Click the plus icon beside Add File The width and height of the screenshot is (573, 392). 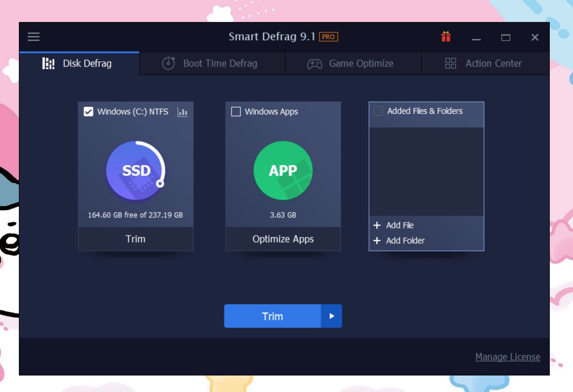[377, 225]
